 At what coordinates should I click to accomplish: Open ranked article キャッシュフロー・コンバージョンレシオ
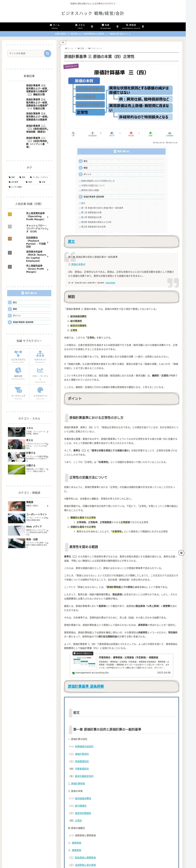point(29,228)
